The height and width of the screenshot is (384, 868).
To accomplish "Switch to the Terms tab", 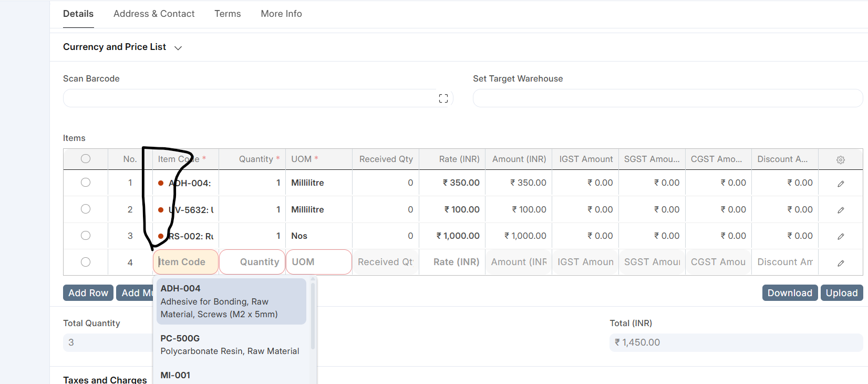I will pos(228,14).
